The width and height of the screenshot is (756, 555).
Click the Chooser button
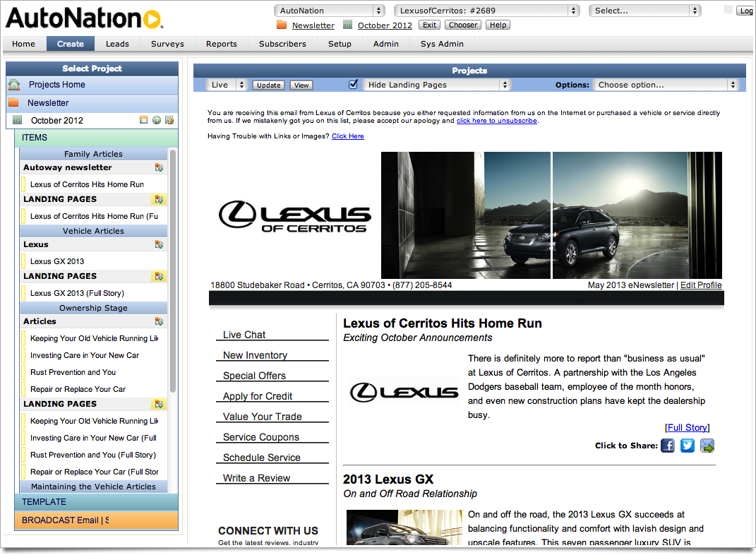point(463,25)
